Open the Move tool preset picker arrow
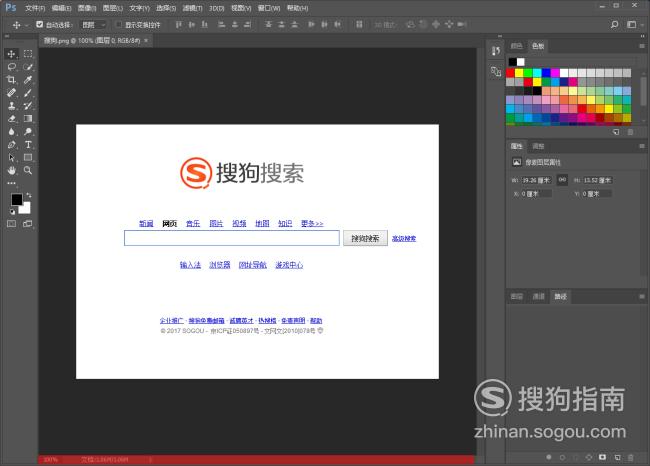650x466 pixels. coord(26,25)
